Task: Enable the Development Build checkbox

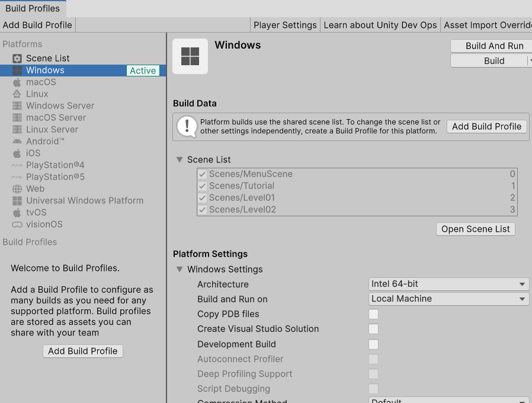Action: [373, 344]
